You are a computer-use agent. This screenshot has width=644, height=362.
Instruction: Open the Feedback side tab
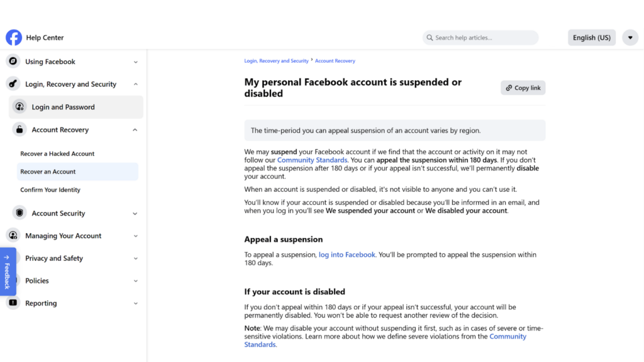click(8, 271)
